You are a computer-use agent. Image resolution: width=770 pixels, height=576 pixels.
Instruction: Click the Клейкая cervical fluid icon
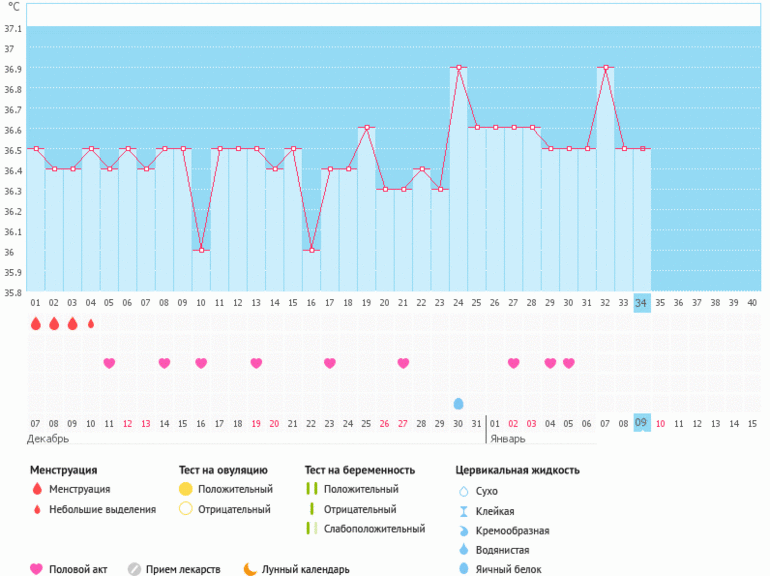pyautogui.click(x=462, y=510)
